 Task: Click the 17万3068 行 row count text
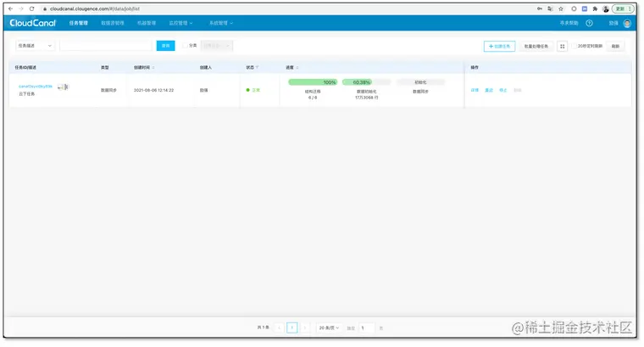point(367,98)
